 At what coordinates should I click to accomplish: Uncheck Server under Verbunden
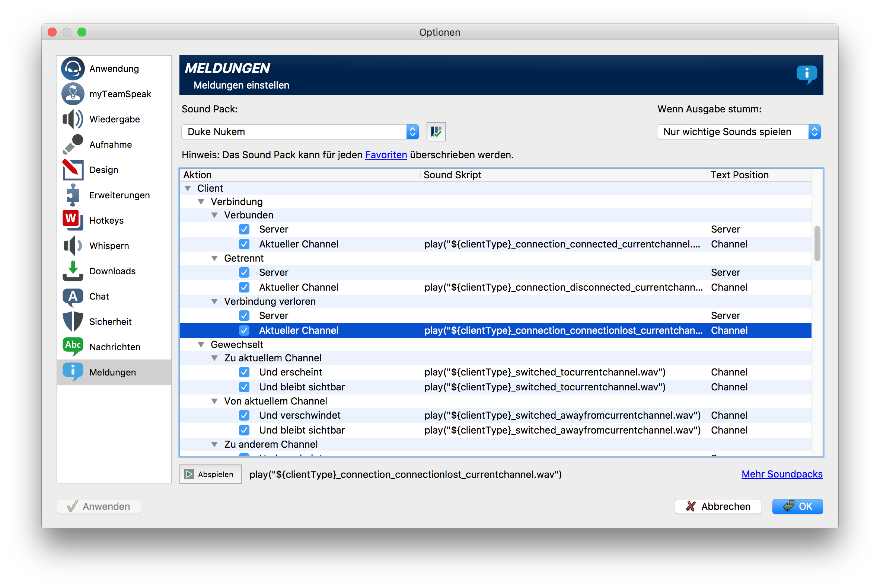pyautogui.click(x=244, y=229)
